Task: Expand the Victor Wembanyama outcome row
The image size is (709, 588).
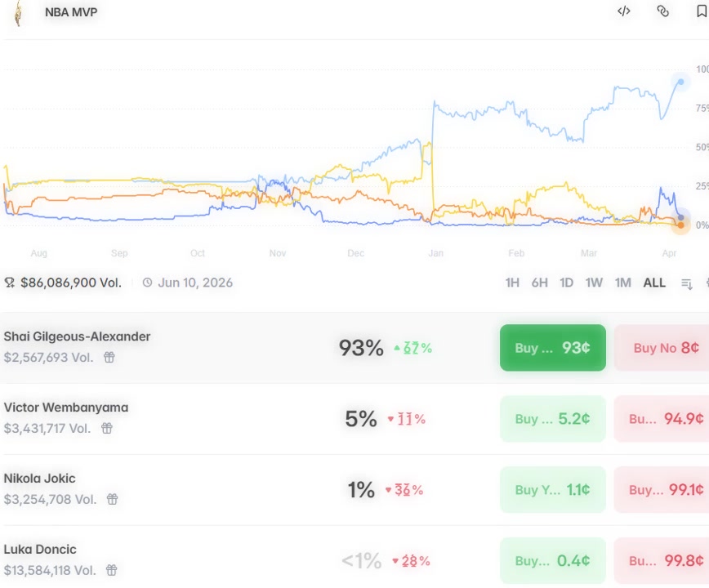Action: tap(245, 416)
